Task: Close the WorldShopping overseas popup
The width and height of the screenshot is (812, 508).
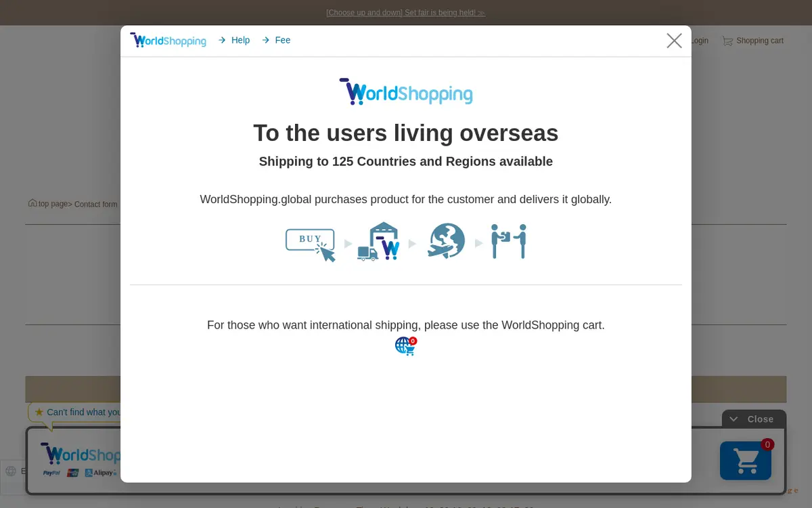Action: pyautogui.click(x=674, y=41)
